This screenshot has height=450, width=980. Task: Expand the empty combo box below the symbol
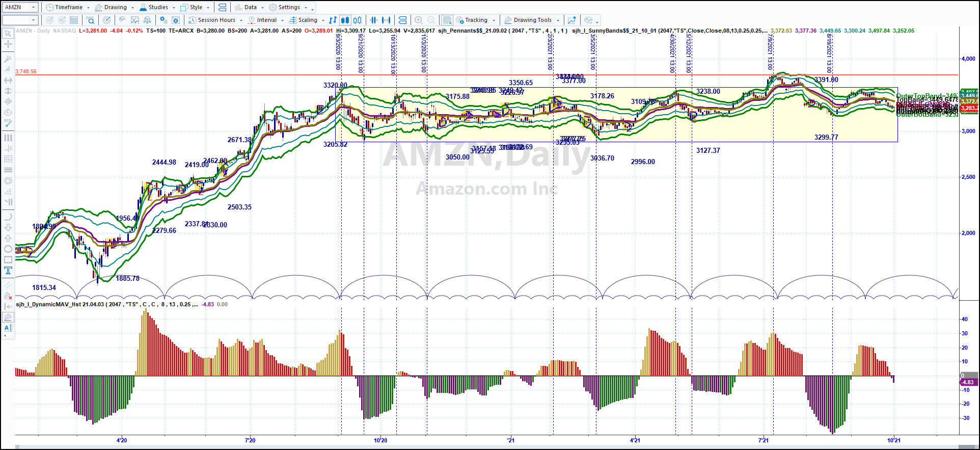34,20
